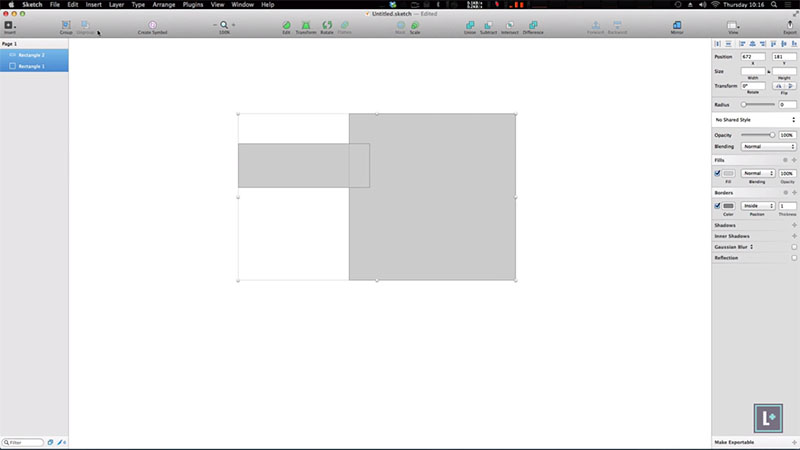
Task: Click the Union boolean operation icon
Action: coord(469,25)
